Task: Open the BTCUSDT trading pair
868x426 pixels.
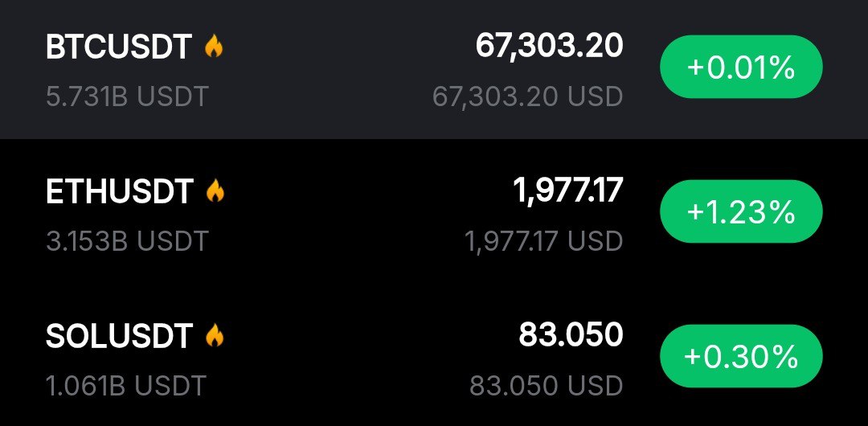Action: [119, 48]
